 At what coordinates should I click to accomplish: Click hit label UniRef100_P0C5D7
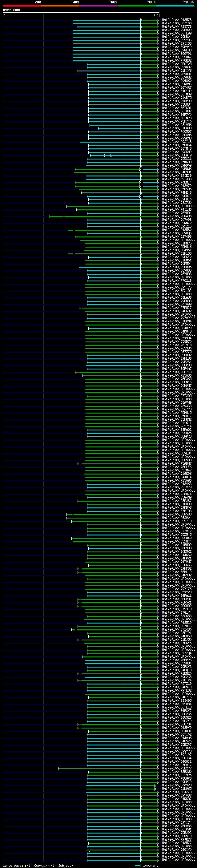click(x=177, y=132)
